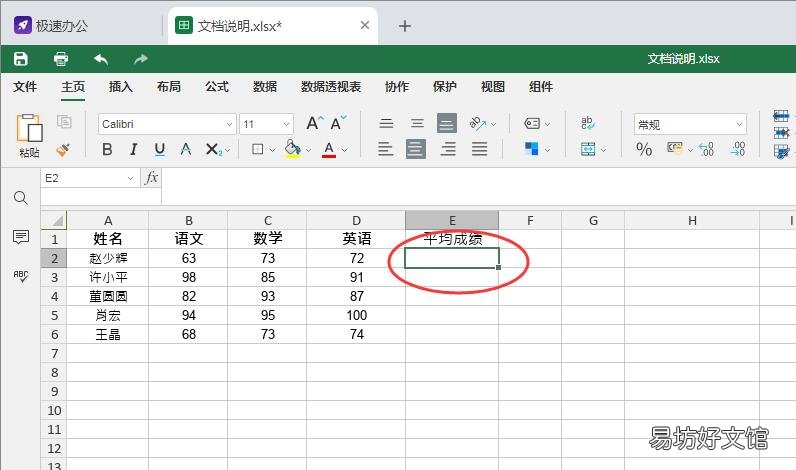The image size is (796, 470).
Task: Click the fx Insert Function button
Action: (x=151, y=178)
